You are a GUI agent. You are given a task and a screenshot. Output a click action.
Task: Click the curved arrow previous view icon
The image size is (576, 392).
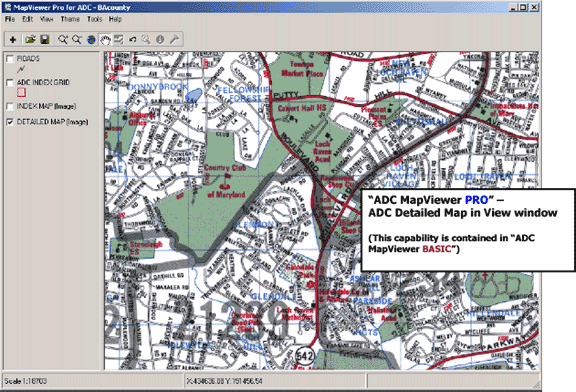pyautogui.click(x=133, y=39)
